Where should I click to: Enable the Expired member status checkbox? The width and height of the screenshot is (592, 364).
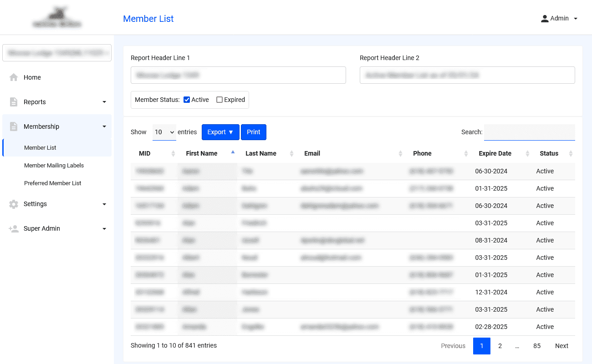(x=219, y=100)
